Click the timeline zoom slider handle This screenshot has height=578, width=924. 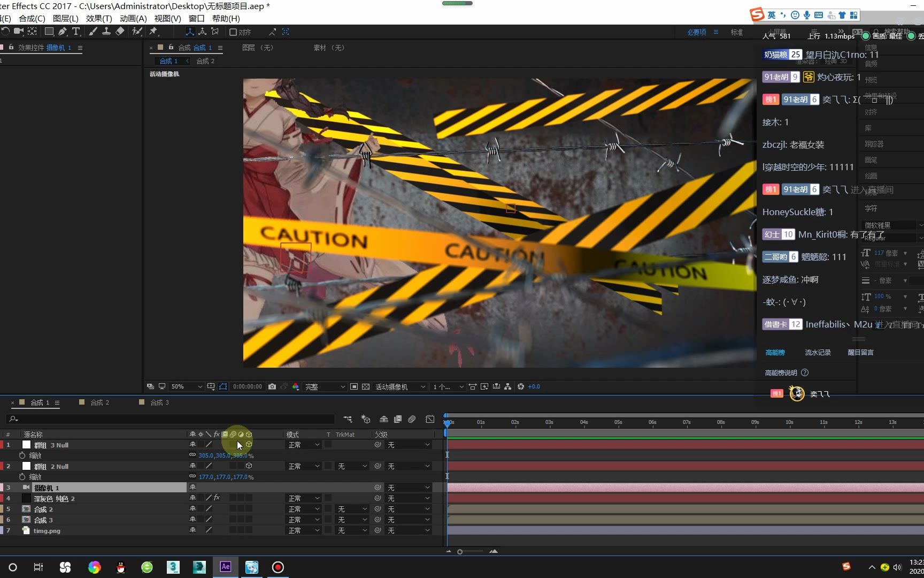click(460, 552)
